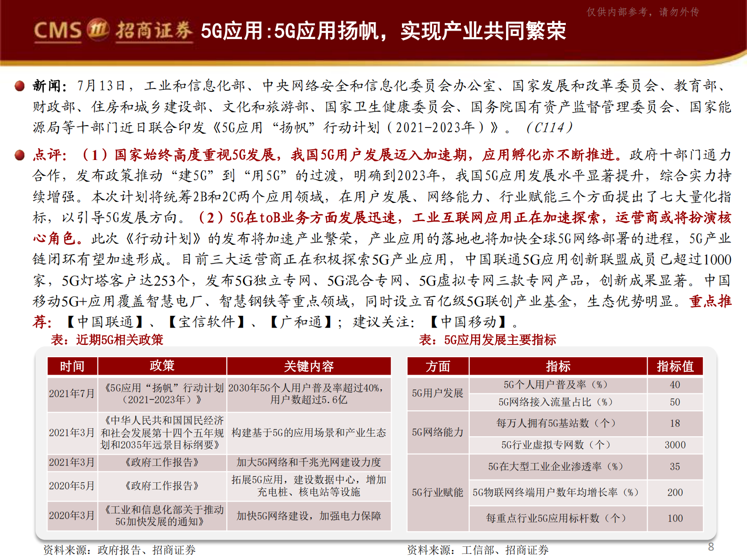Viewport: 747px width, 560px height.
Task: Click the red bullet beside 新闻
Action: tap(19, 86)
